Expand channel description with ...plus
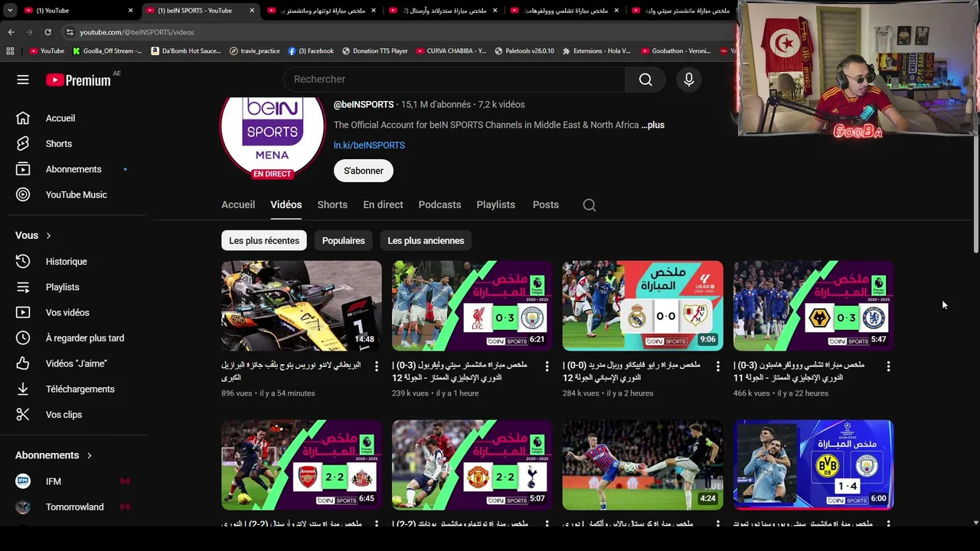980x551 pixels. (x=653, y=125)
